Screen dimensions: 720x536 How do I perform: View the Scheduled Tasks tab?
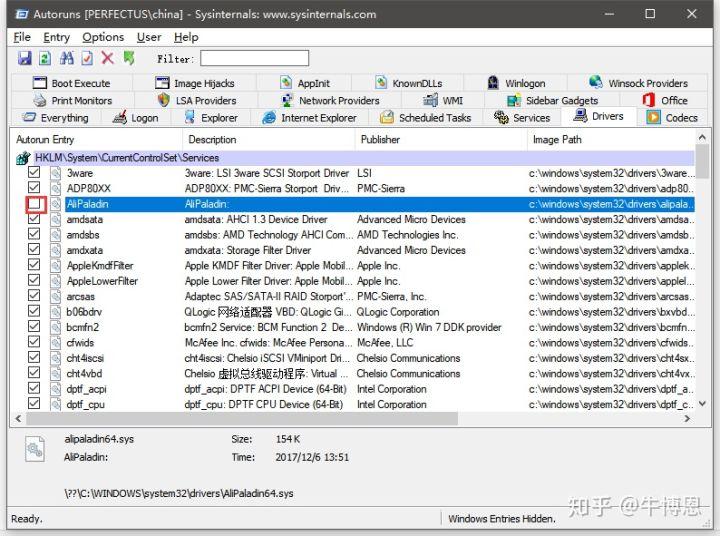click(426, 118)
